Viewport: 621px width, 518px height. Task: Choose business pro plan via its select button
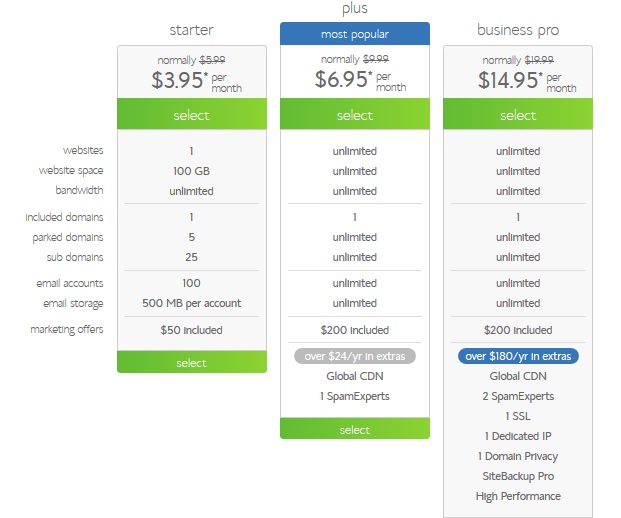coord(518,115)
